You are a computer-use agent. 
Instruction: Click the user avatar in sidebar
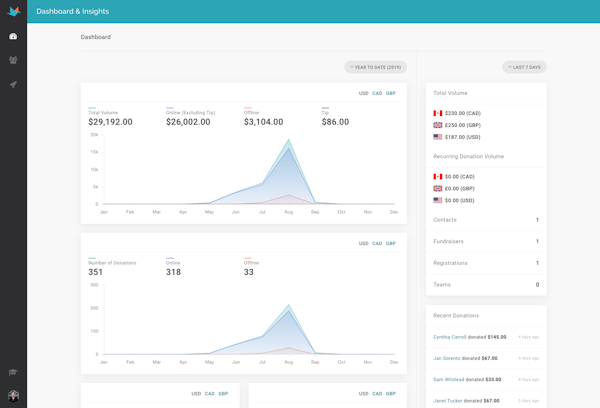13,397
